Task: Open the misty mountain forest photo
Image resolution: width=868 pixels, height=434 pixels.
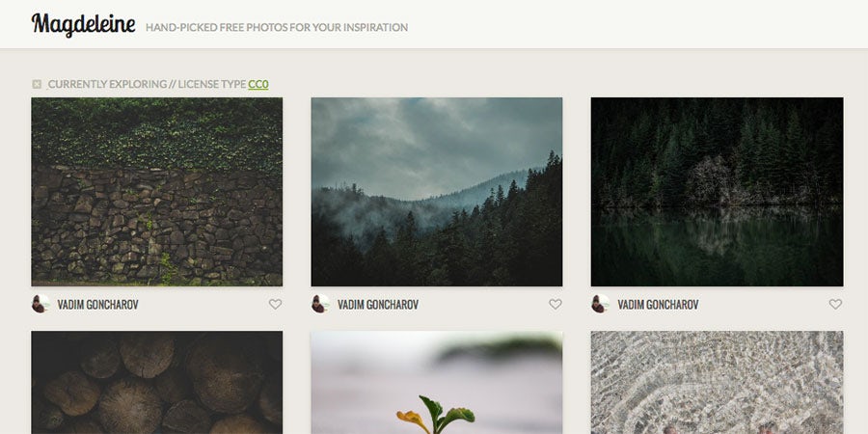Action: 437,192
